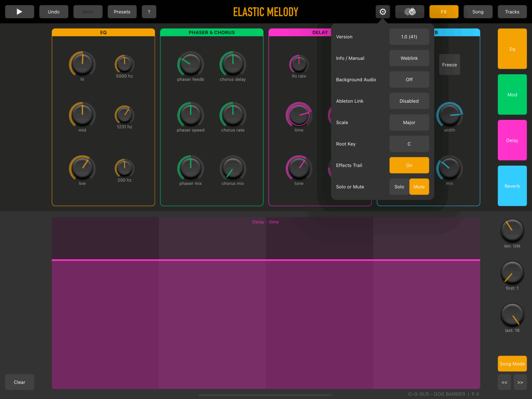
Task: Click the Clear button
Action: coord(19,382)
